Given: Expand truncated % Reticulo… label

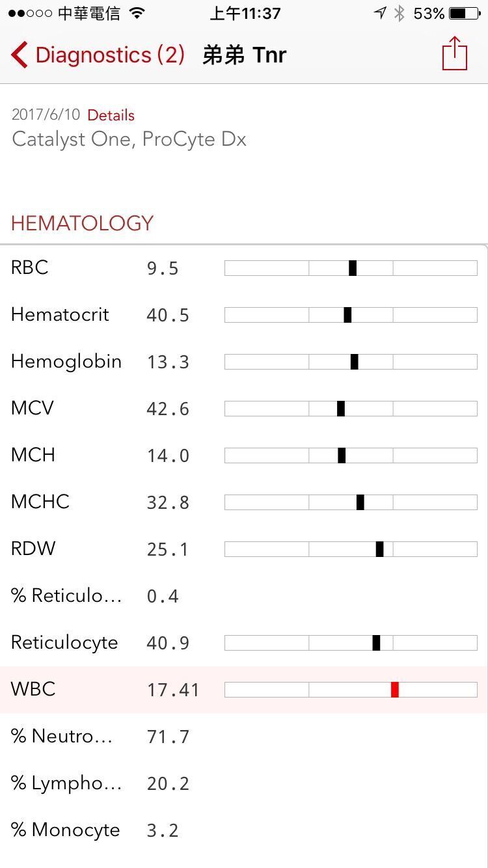Looking at the screenshot, I should (x=66, y=595).
